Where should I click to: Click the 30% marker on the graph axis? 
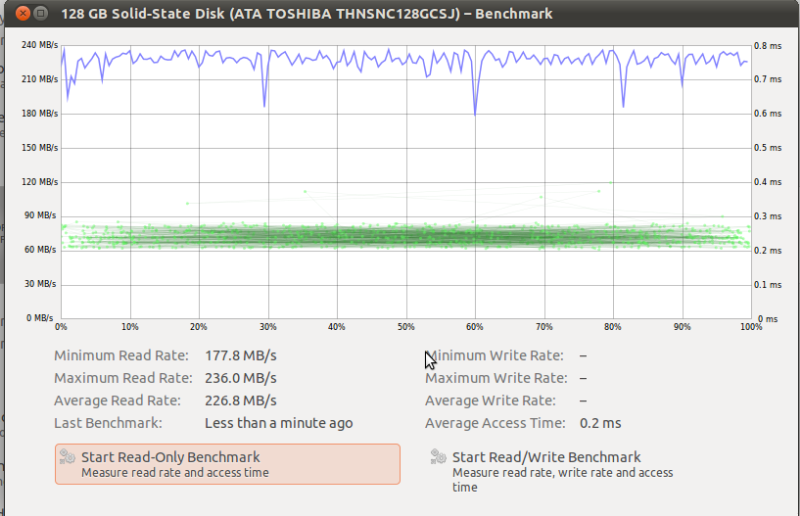point(267,327)
